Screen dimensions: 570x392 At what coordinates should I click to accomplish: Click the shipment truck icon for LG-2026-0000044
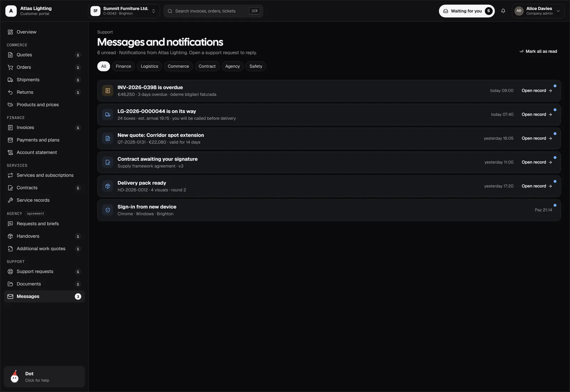click(x=108, y=115)
